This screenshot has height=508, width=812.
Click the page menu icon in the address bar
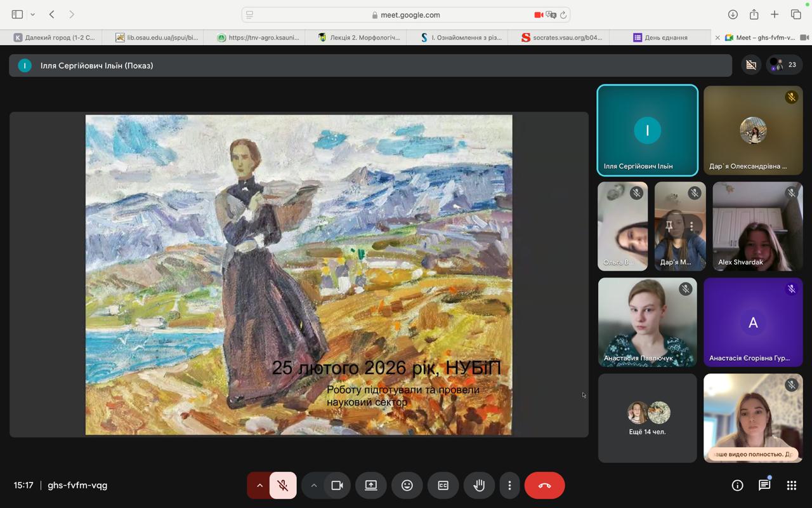[x=250, y=15]
